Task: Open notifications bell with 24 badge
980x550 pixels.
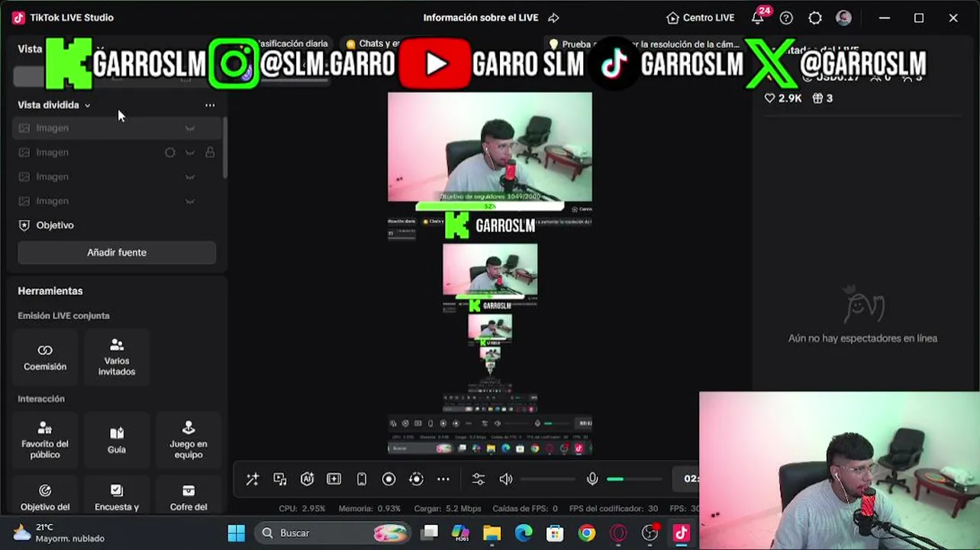Action: [758, 17]
